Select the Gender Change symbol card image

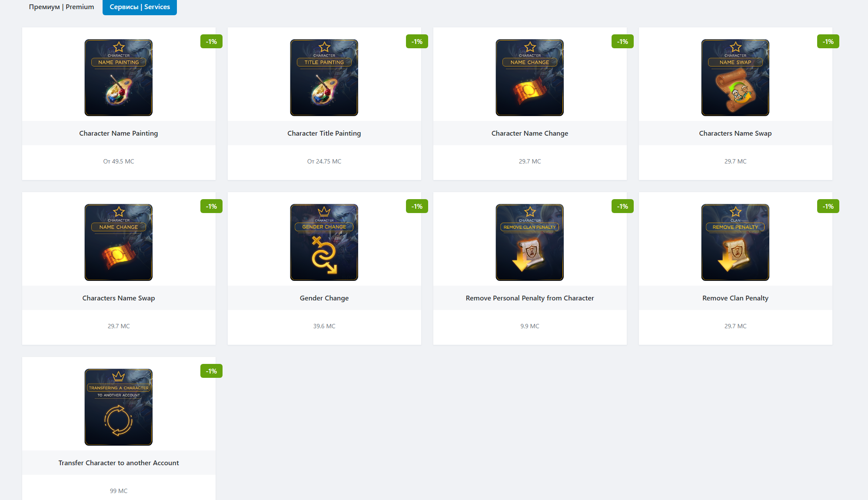(324, 242)
